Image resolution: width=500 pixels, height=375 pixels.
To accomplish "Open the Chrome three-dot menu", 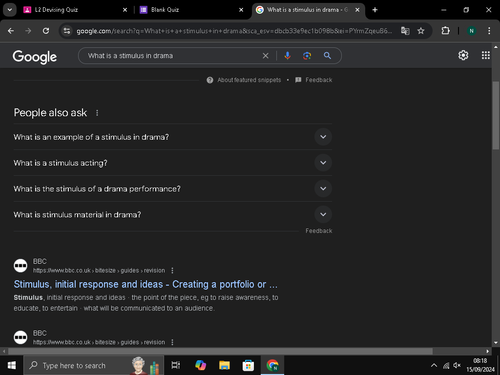I will coord(489,31).
